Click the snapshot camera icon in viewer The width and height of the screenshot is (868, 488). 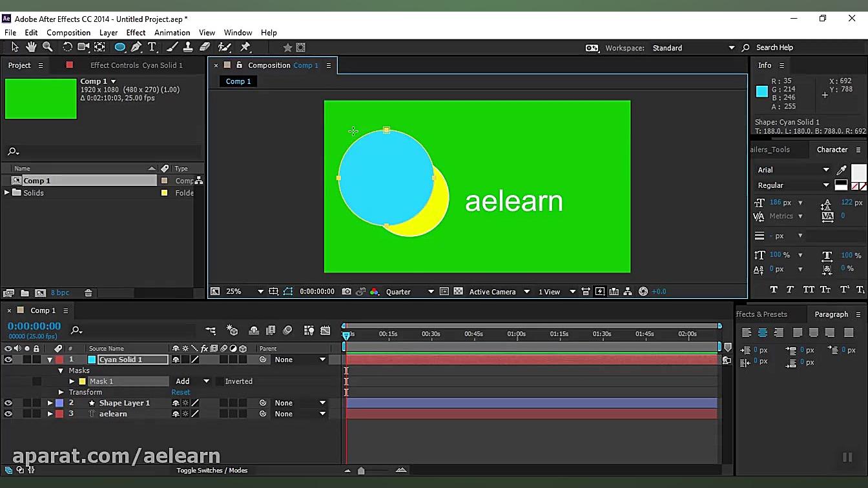[347, 292]
